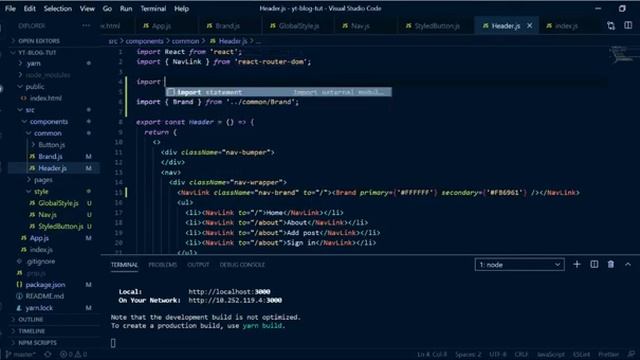The height and width of the screenshot is (360, 640).
Task: Open package.json in the explorer
Action: [45, 284]
